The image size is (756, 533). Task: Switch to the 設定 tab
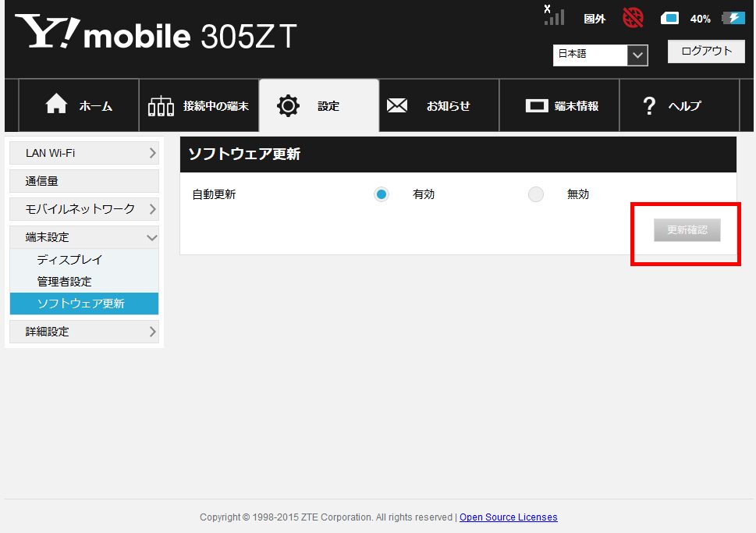pos(319,105)
